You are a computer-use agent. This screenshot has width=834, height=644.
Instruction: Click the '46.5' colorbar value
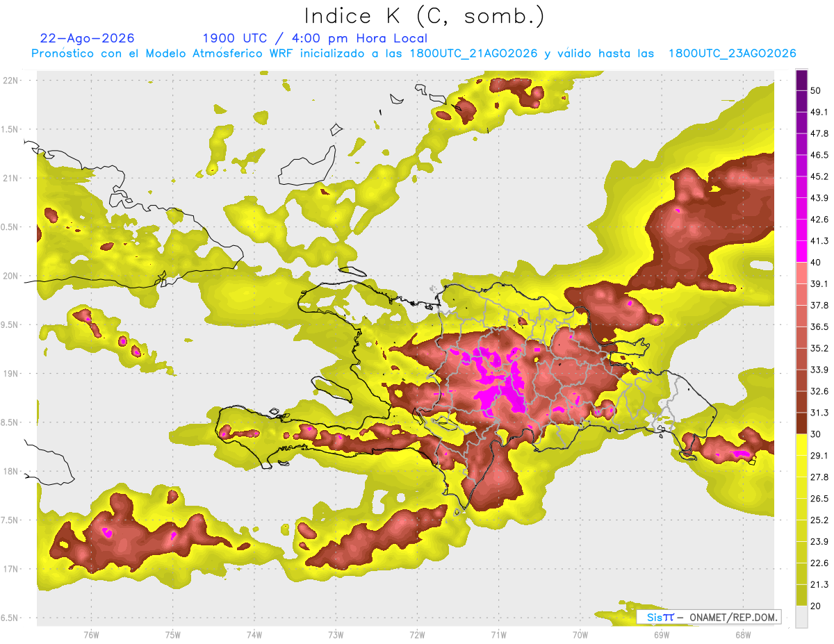819,155
